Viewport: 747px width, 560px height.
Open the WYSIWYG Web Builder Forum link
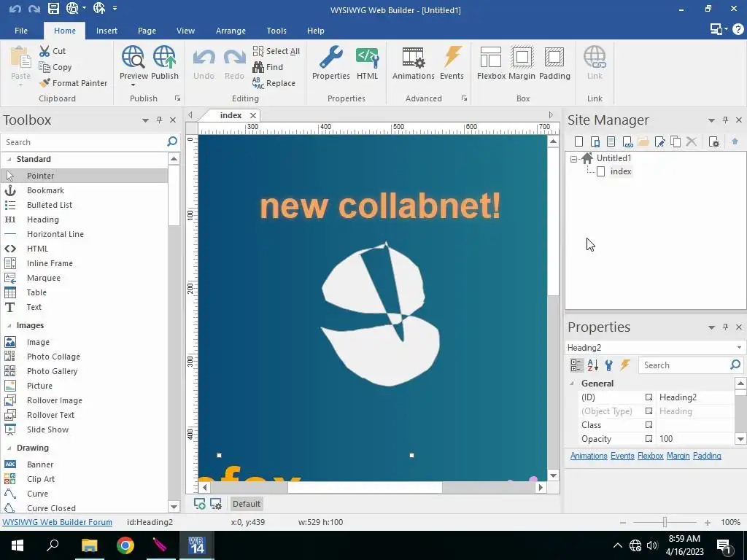coord(57,522)
